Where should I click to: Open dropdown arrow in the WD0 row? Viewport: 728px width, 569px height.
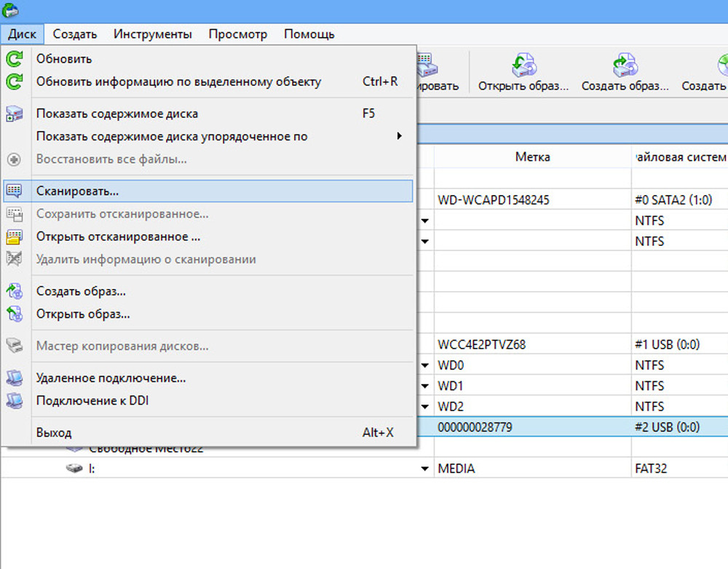click(425, 365)
